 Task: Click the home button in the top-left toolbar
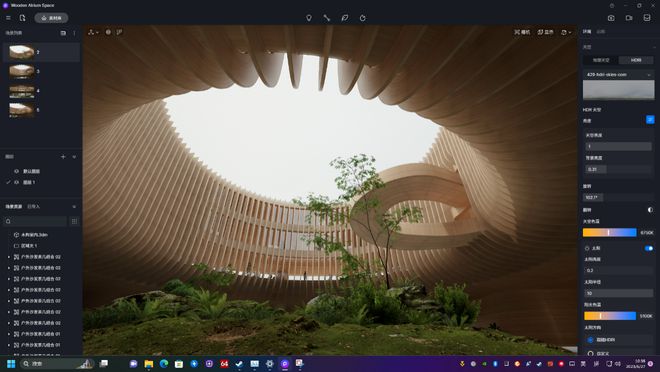(51, 18)
